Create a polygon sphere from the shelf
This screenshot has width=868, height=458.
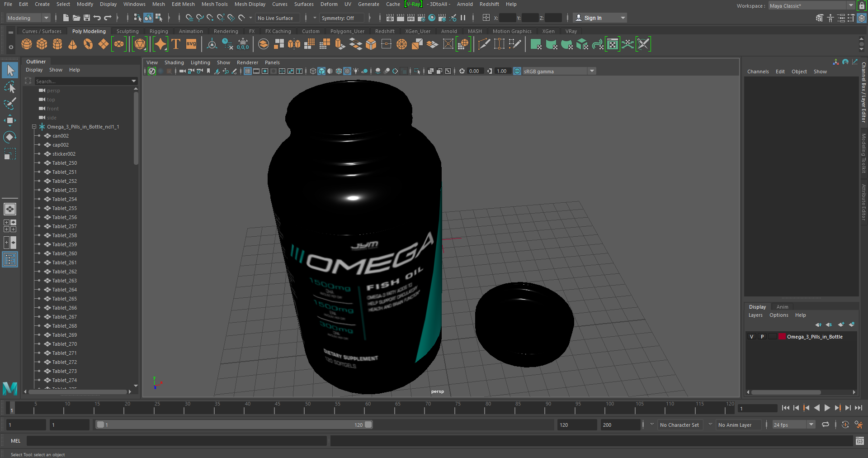(27, 44)
